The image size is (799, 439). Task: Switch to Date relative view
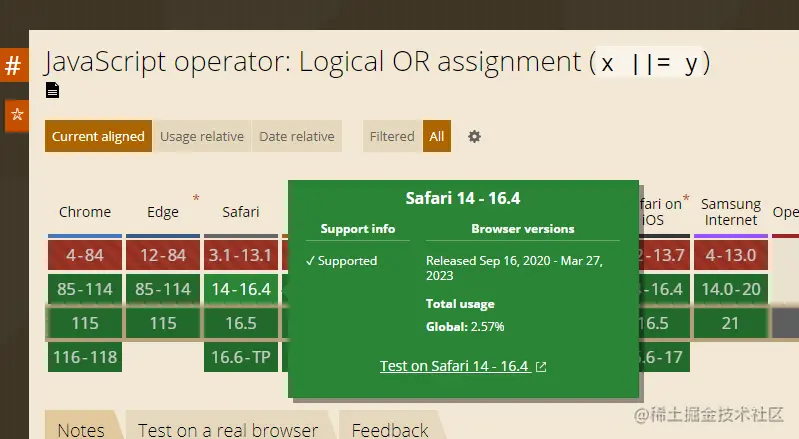pos(297,136)
